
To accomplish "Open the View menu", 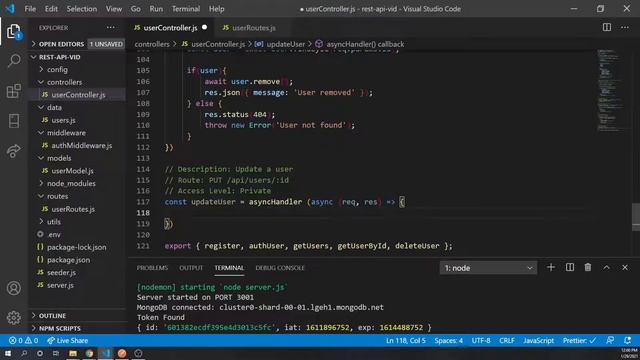I will point(114,9).
